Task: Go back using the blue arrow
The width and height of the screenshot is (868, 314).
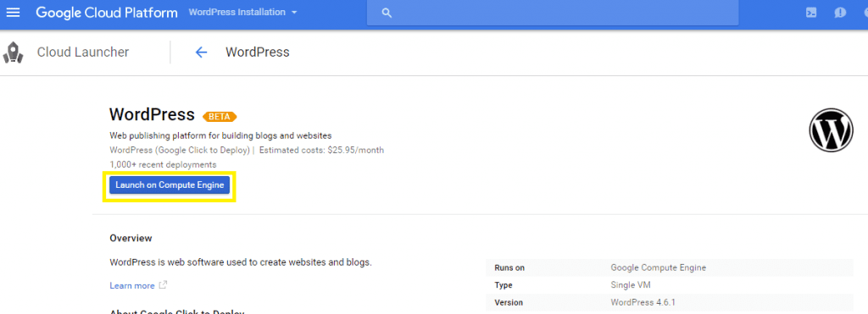Action: click(x=201, y=52)
